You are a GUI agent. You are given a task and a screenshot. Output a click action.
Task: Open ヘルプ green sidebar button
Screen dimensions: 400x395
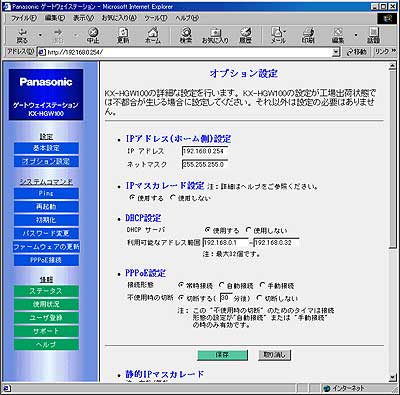(x=46, y=344)
